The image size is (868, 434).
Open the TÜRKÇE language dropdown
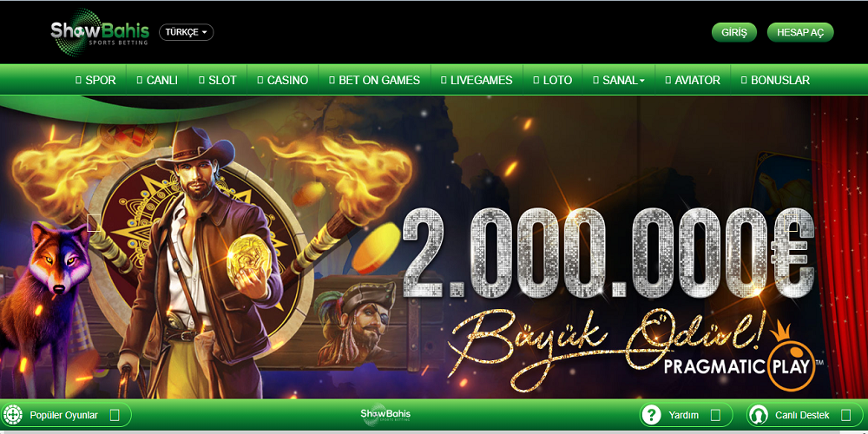pos(186,32)
